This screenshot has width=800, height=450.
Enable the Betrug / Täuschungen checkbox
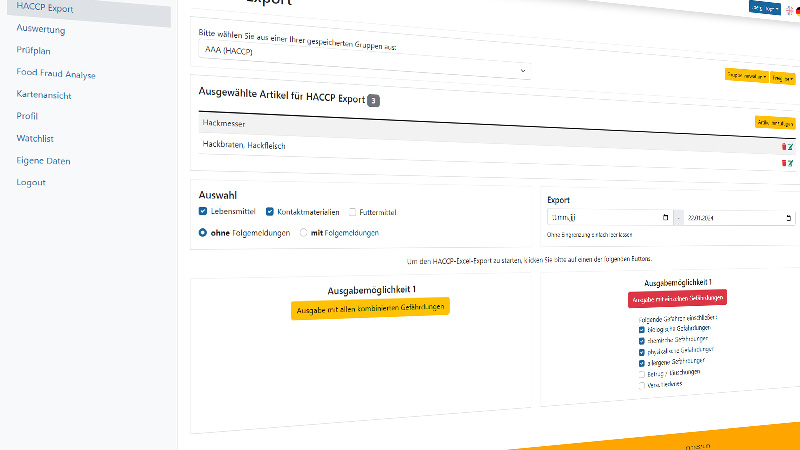click(x=642, y=374)
